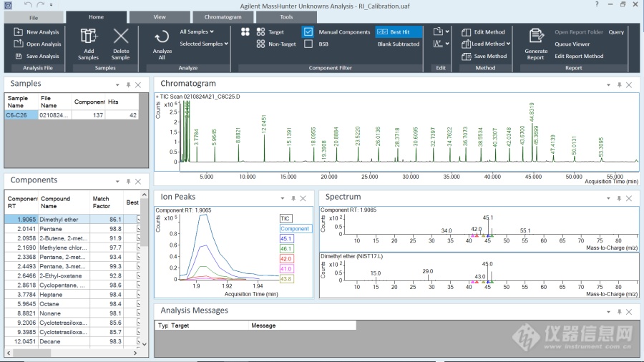The width and height of the screenshot is (644, 362).
Task: Click the Edit Method icon
Action: click(x=466, y=32)
